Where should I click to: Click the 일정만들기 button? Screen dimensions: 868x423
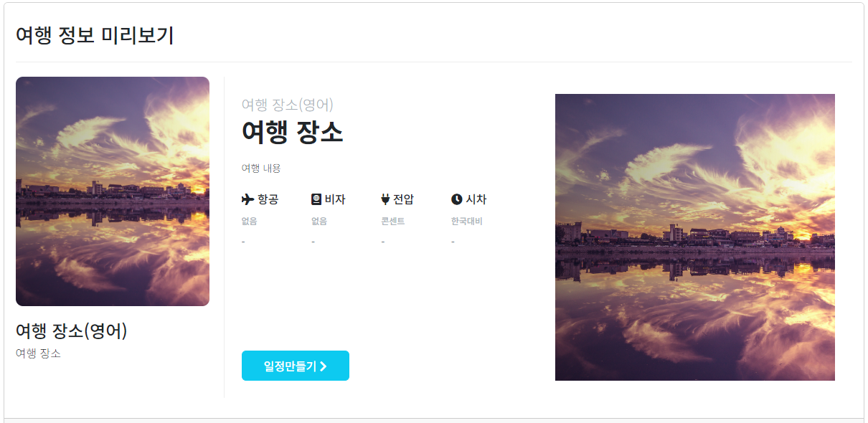296,366
